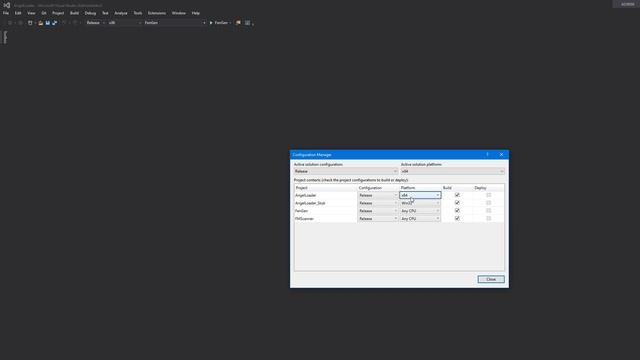Expand the arrow beside the Start FenGen button
The image size is (640, 360).
click(x=230, y=23)
